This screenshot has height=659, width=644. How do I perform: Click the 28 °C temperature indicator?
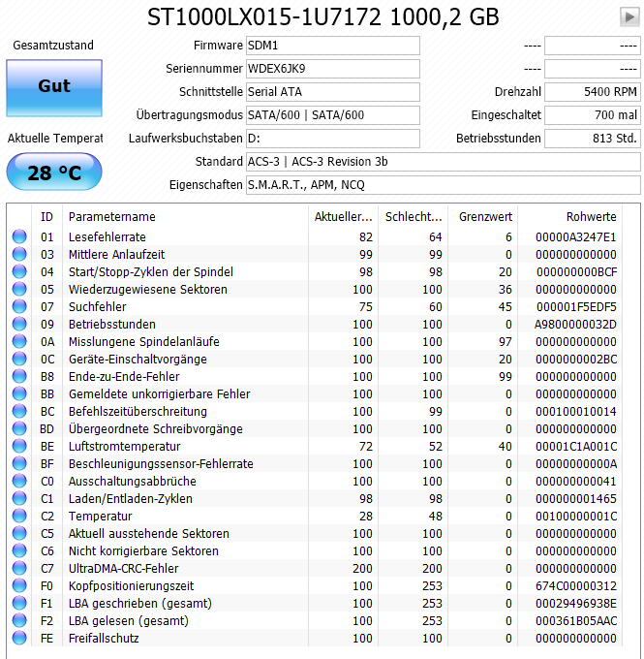pyautogui.click(x=54, y=172)
